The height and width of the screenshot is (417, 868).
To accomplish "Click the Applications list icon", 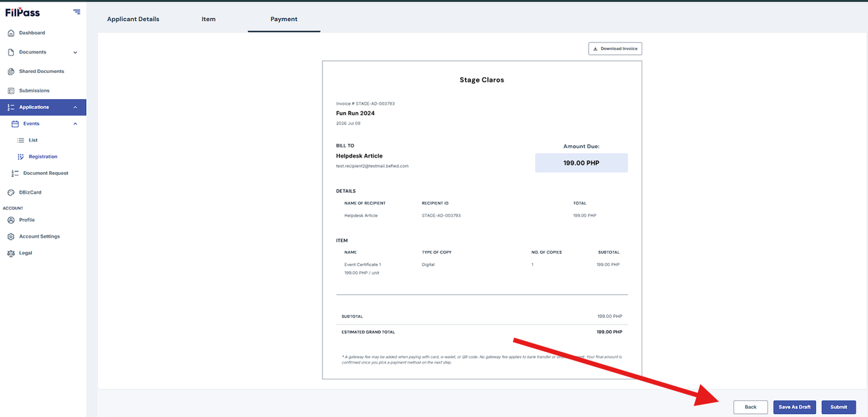I will point(11,107).
